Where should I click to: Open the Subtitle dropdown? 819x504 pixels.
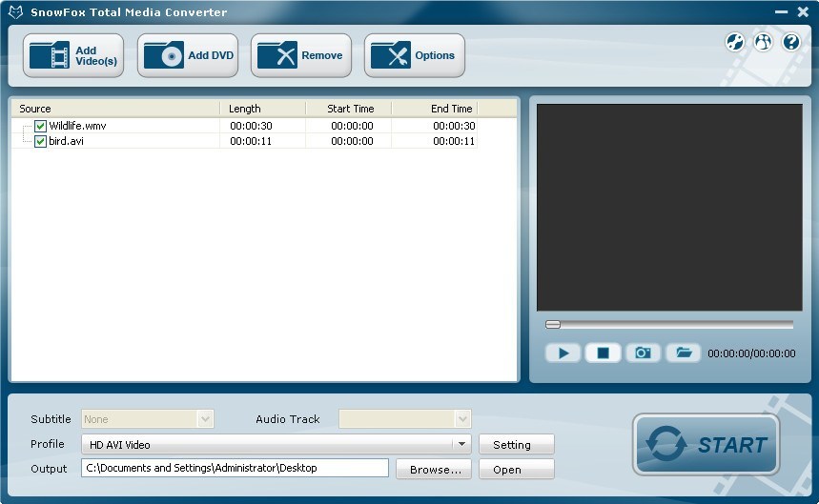pos(147,419)
